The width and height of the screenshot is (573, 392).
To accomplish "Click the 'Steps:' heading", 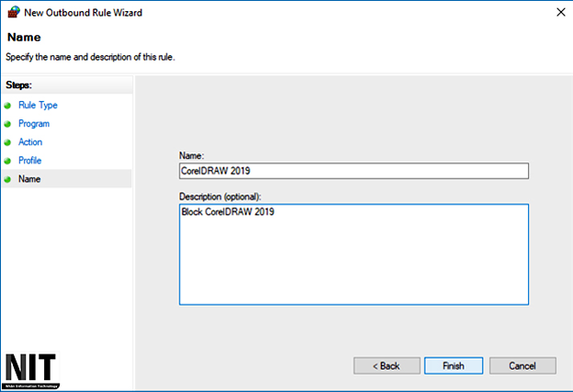I will coord(19,85).
